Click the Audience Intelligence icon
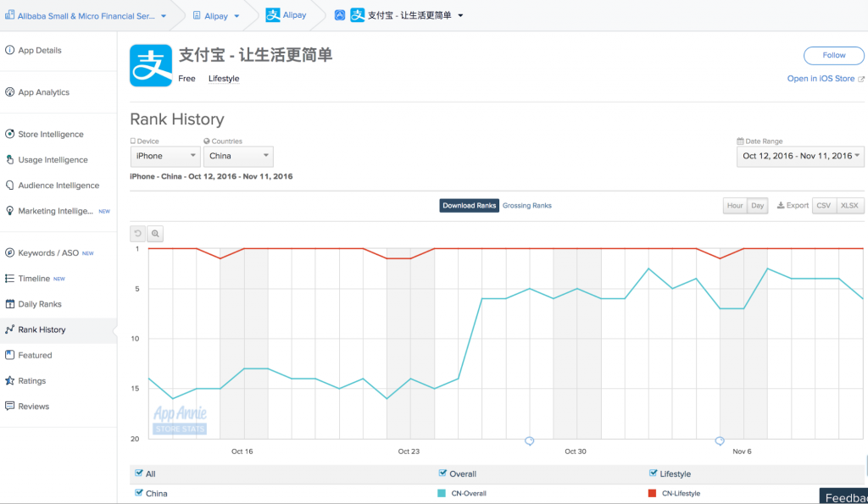This screenshot has width=868, height=504. pyautogui.click(x=9, y=185)
